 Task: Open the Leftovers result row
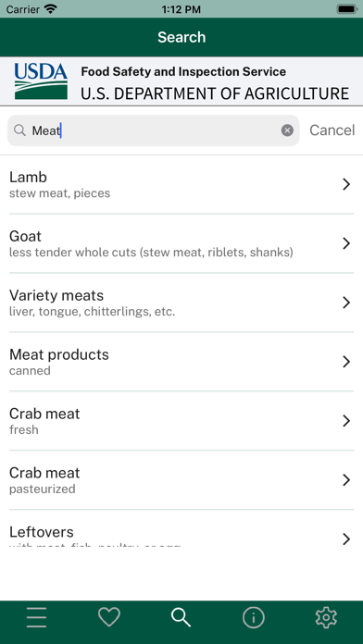[x=181, y=529]
